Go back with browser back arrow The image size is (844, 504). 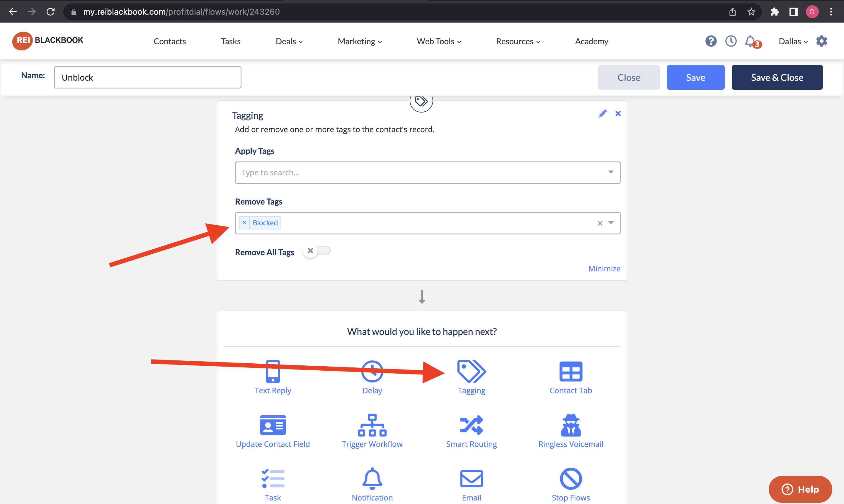click(13, 12)
